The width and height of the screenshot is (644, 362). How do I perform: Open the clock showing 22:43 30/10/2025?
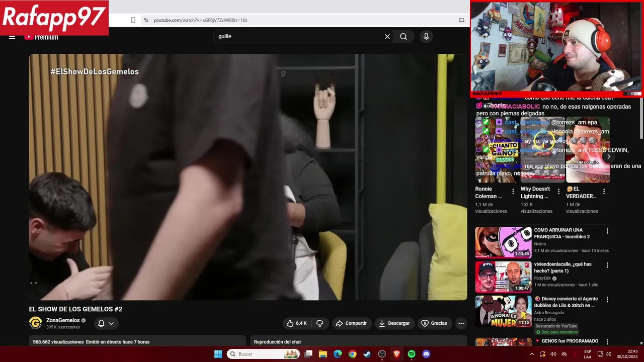(x=627, y=354)
